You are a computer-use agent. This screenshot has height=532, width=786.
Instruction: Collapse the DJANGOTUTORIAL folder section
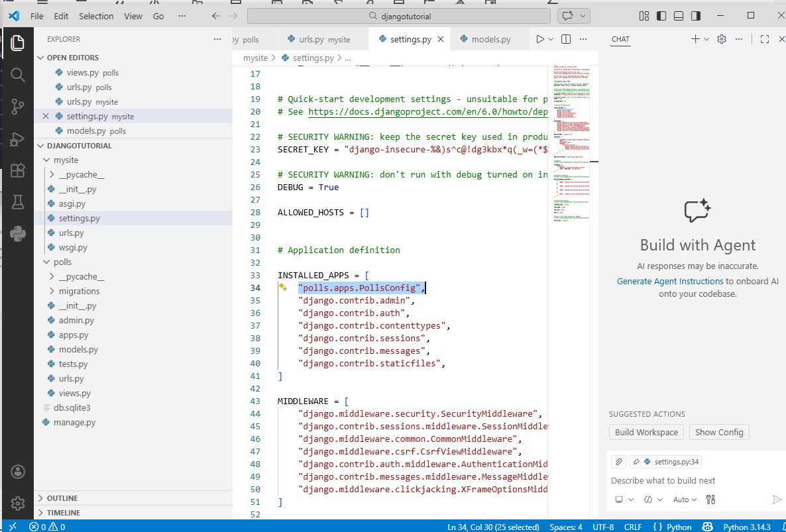[x=41, y=146]
